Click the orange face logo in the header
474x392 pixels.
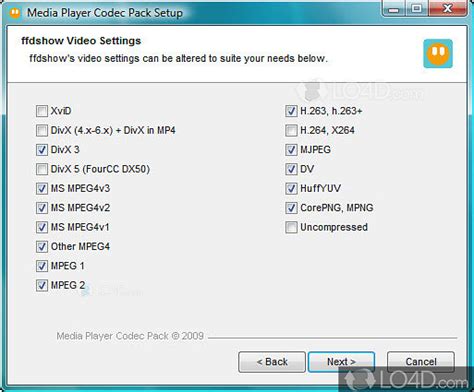pyautogui.click(x=438, y=53)
